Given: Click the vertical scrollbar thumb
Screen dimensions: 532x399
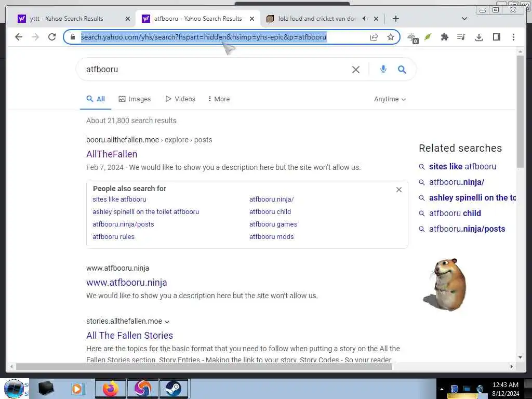Looking at the screenshot, I should click(x=520, y=112).
